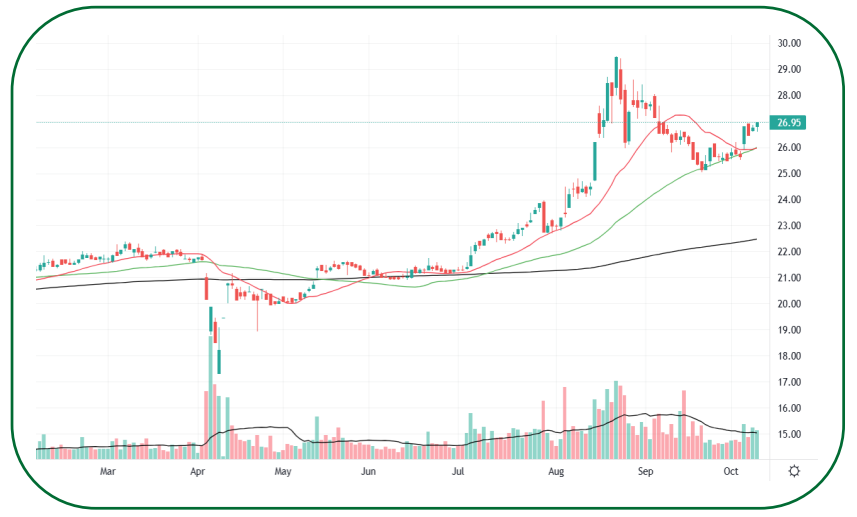Click the Oct label on time axis
This screenshot has width=857, height=517.
click(732, 471)
